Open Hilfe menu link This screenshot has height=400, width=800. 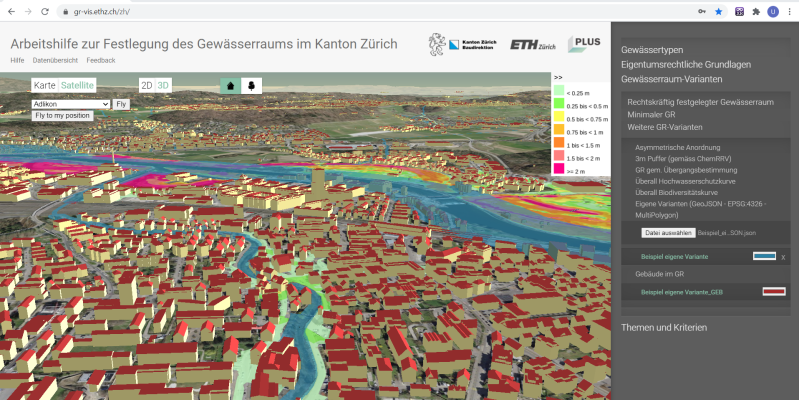coord(17,61)
